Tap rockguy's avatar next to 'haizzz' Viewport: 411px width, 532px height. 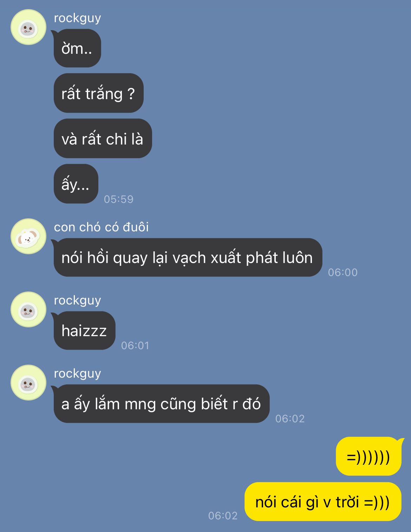point(28,309)
